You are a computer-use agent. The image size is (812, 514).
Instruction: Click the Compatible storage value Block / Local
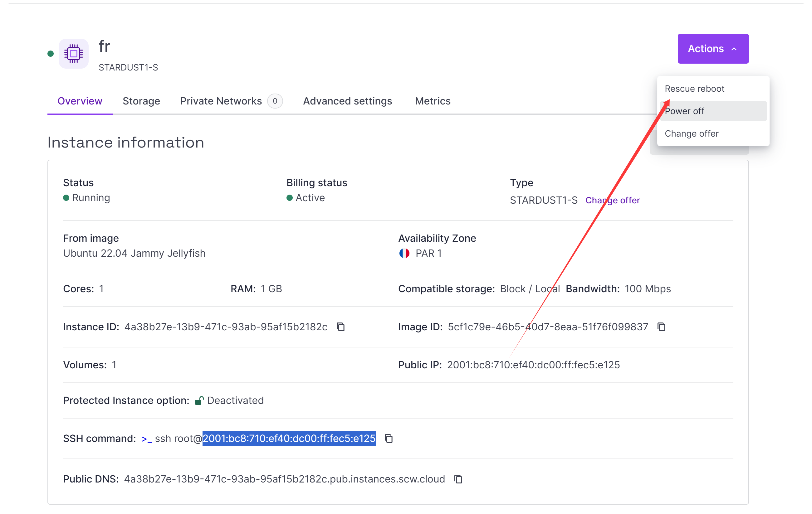click(530, 289)
